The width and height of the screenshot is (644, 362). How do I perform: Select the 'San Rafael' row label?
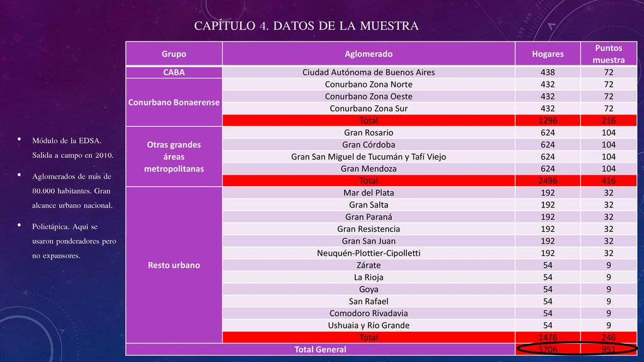tap(369, 301)
